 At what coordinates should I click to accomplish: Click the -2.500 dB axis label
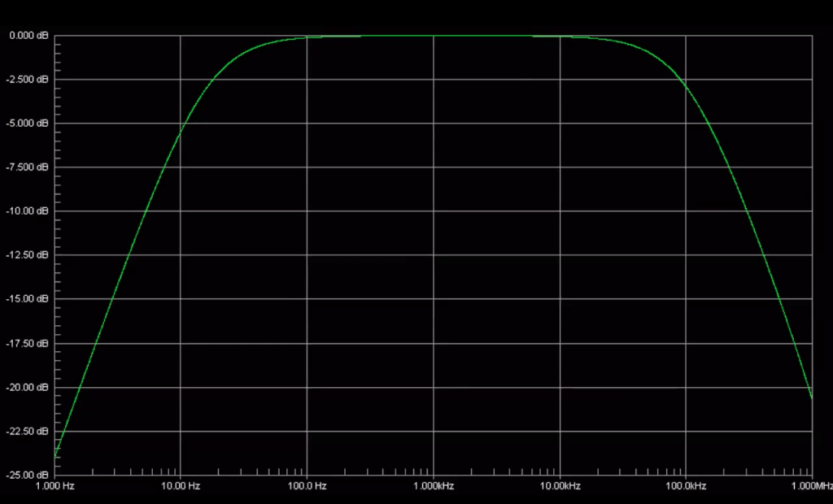tap(27, 79)
